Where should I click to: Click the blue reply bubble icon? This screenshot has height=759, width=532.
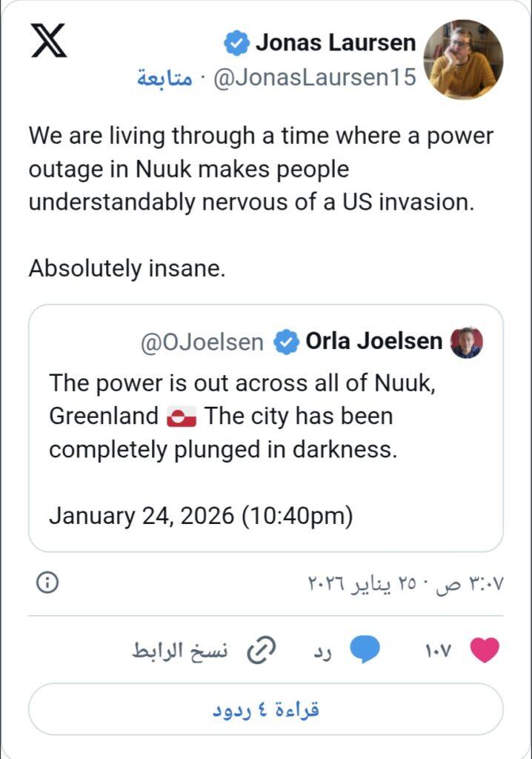pyautogui.click(x=365, y=651)
